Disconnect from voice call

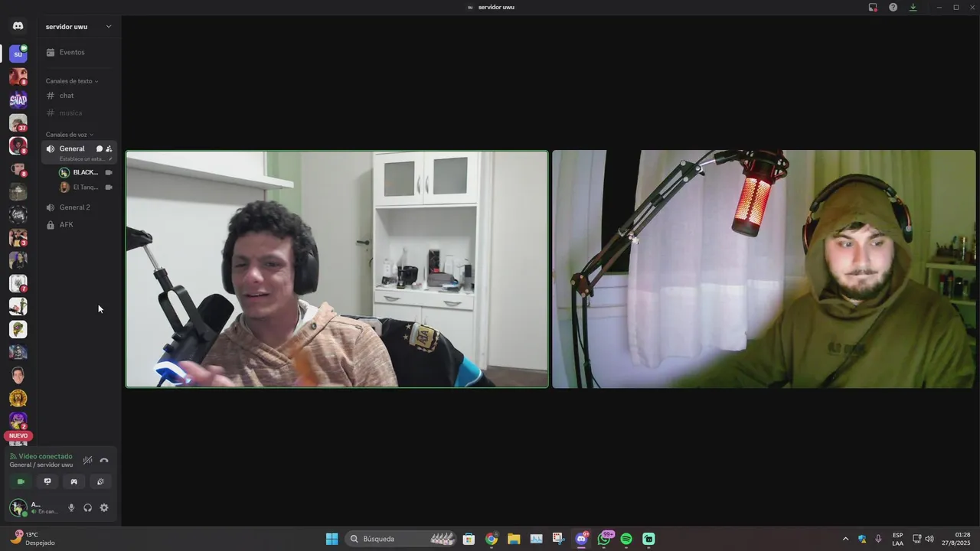[x=104, y=460]
